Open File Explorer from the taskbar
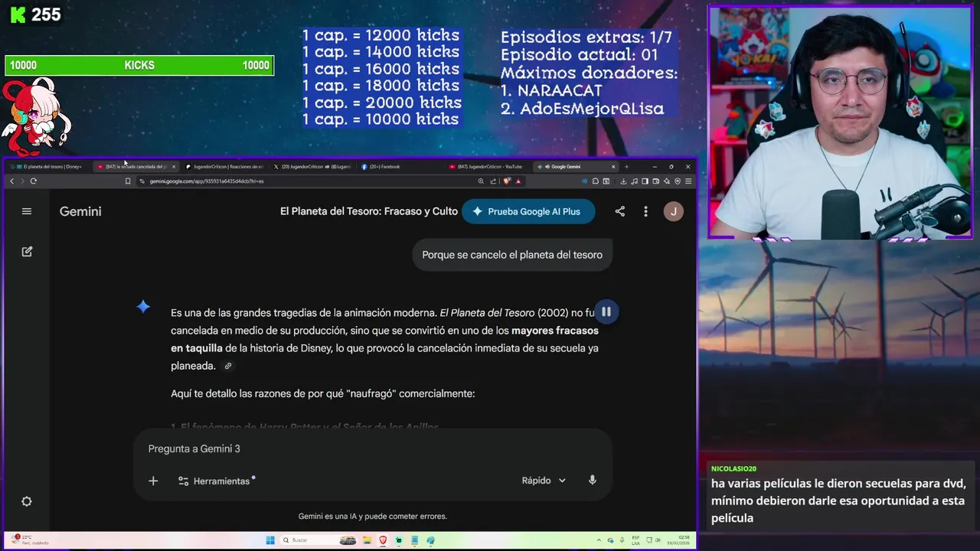 (x=367, y=540)
